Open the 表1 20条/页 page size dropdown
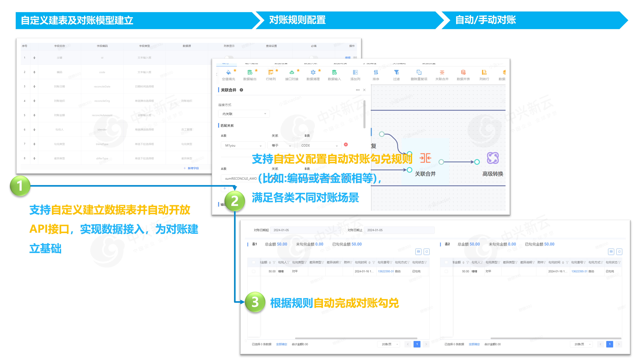The height and width of the screenshot is (362, 644). pos(388,344)
